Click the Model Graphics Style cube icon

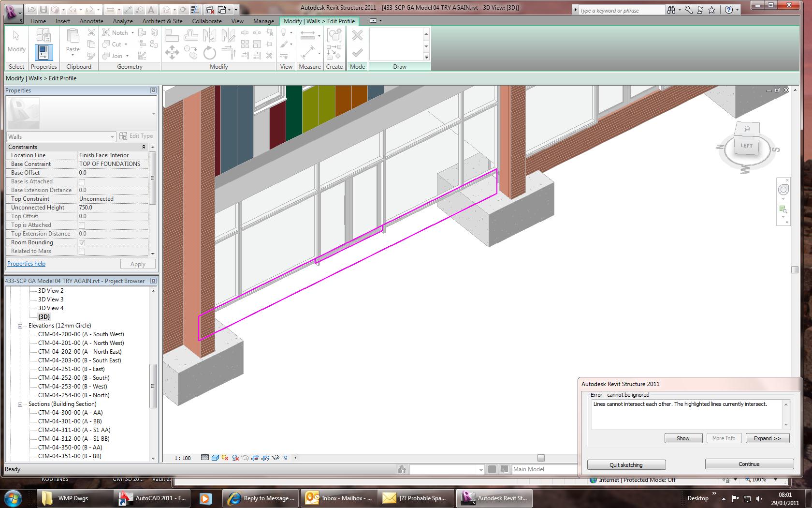coord(215,458)
